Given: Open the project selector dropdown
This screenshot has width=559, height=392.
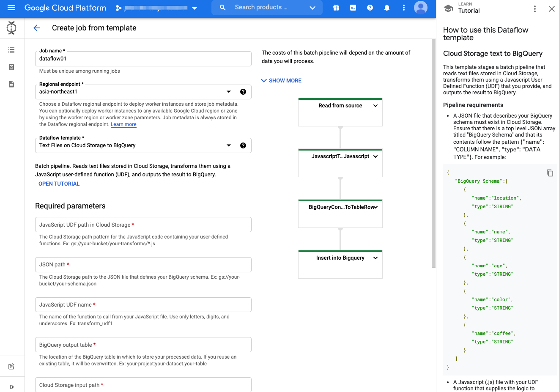Looking at the screenshot, I should pyautogui.click(x=195, y=8).
